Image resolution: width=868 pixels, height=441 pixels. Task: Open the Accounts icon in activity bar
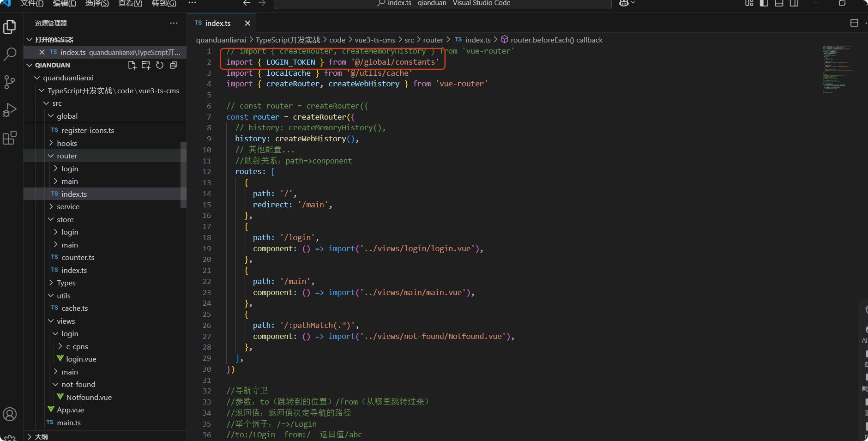(10, 414)
